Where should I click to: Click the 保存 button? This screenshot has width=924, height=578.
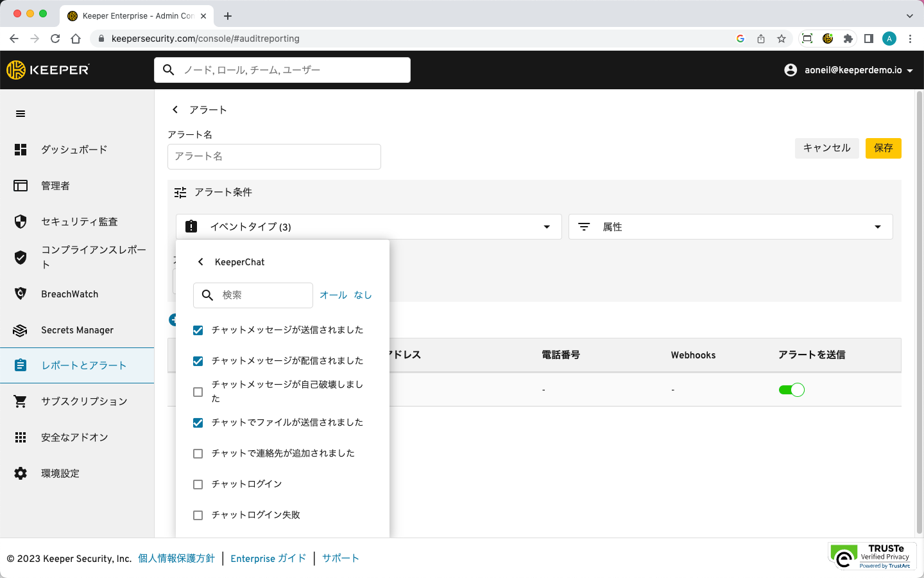[883, 148]
